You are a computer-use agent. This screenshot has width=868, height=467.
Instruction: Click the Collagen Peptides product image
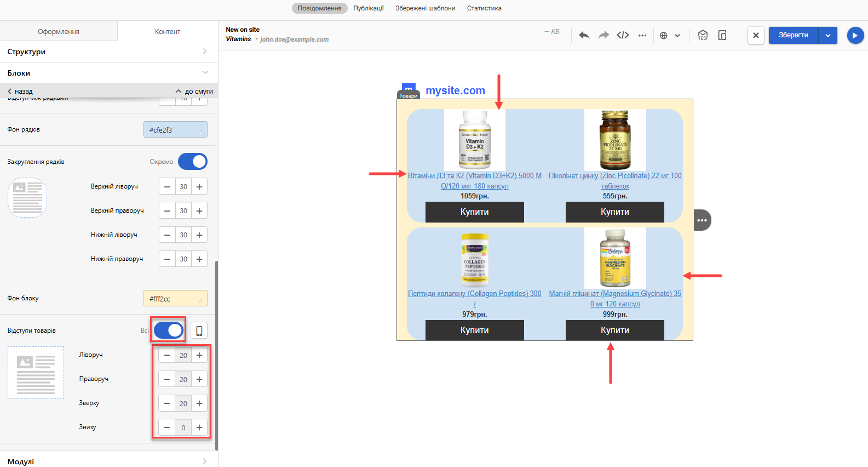(x=475, y=258)
